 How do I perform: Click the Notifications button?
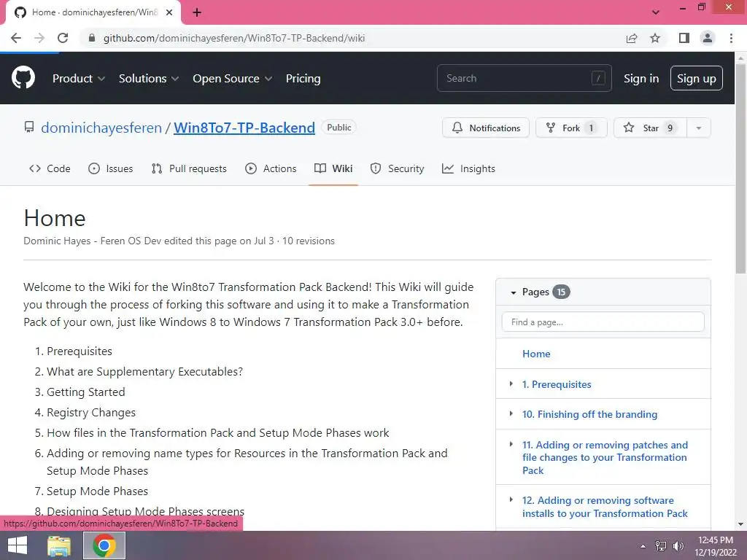pyautogui.click(x=486, y=128)
